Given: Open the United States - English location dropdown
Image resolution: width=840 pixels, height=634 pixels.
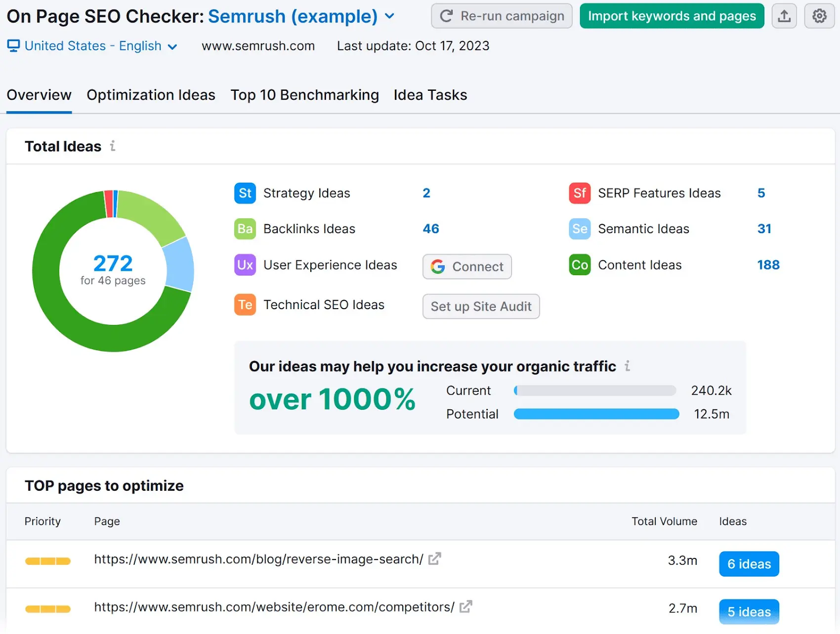Looking at the screenshot, I should 173,46.
